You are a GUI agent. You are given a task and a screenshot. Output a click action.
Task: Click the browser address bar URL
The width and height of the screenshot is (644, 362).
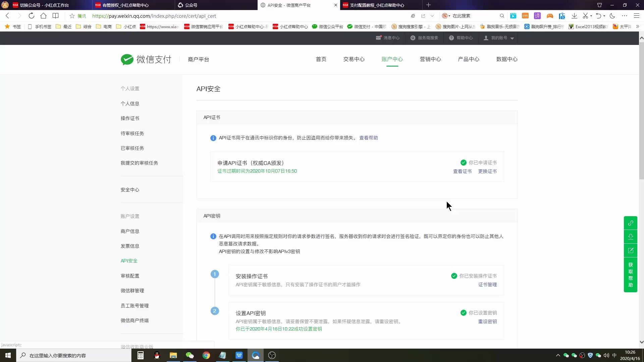154,16
